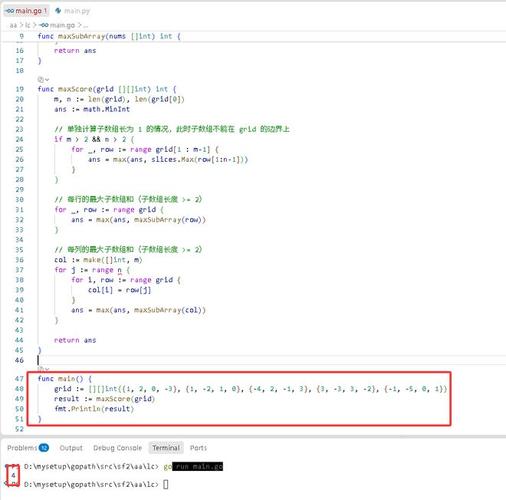Open the Debug Console tab

point(118,448)
